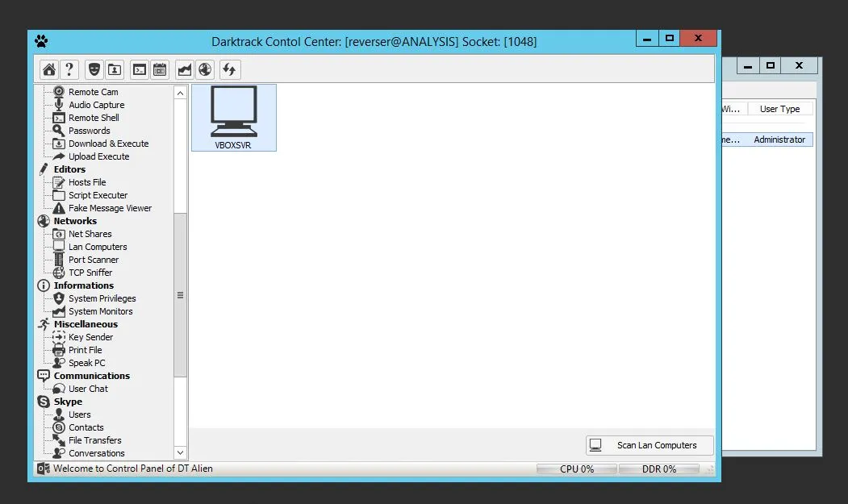Select the Editors category node

[x=69, y=169]
